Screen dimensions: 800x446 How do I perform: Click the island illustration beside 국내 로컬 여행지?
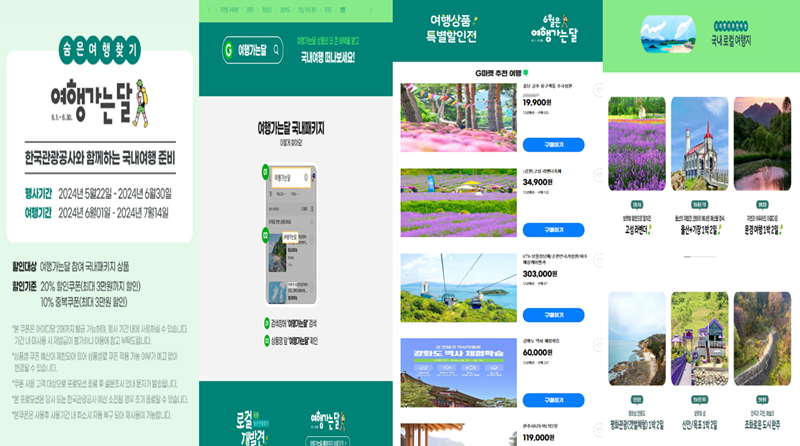point(668,34)
